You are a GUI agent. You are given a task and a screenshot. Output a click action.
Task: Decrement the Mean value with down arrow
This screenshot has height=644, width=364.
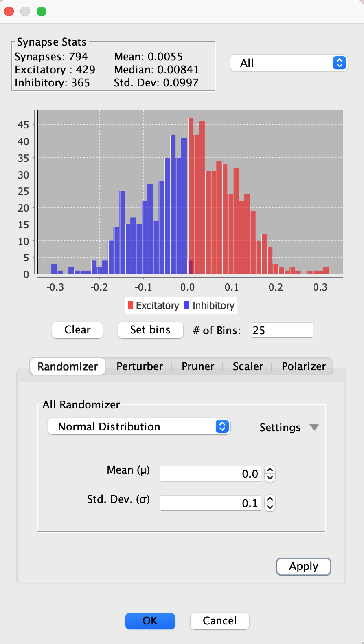point(270,478)
